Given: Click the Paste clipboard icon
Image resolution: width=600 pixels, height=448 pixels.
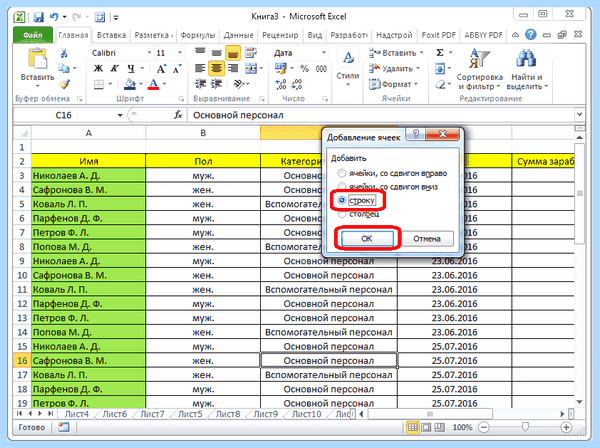Looking at the screenshot, I should pyautogui.click(x=38, y=59).
